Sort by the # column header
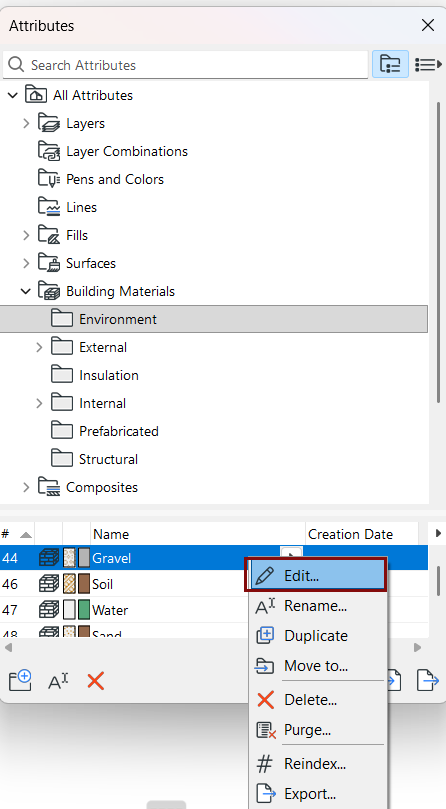Image resolution: width=446 pixels, height=809 pixels. tap(17, 534)
